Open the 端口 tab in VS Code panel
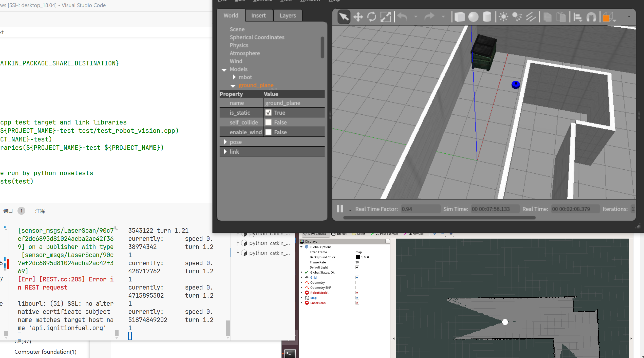This screenshot has width=644, height=358. [8, 211]
